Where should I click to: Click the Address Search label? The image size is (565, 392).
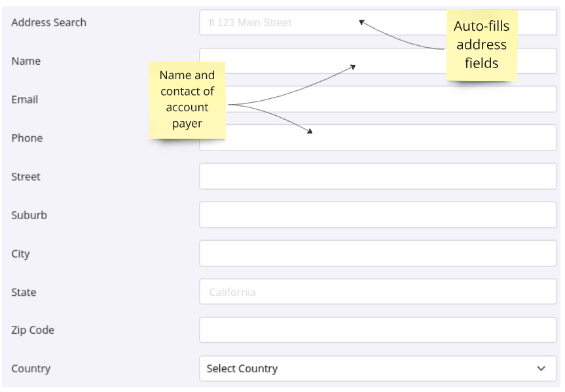click(48, 22)
